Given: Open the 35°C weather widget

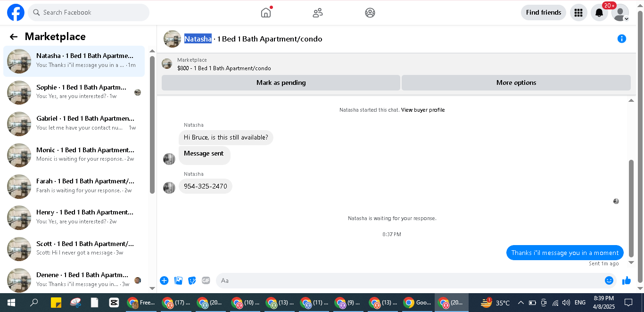Looking at the screenshot, I should coord(495,303).
